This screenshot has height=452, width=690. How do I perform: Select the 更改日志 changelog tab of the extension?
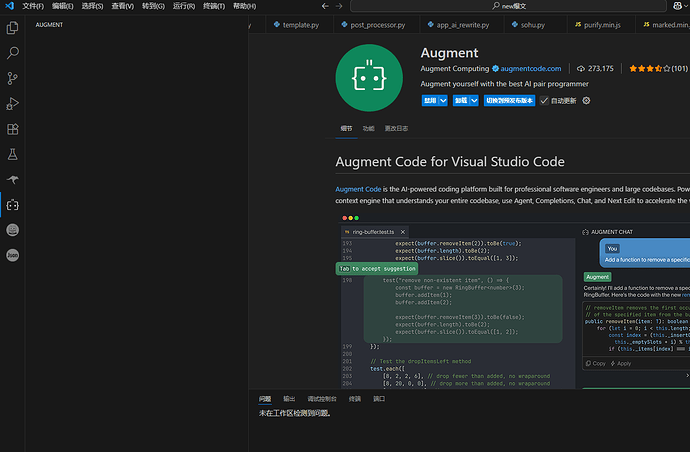pos(396,129)
